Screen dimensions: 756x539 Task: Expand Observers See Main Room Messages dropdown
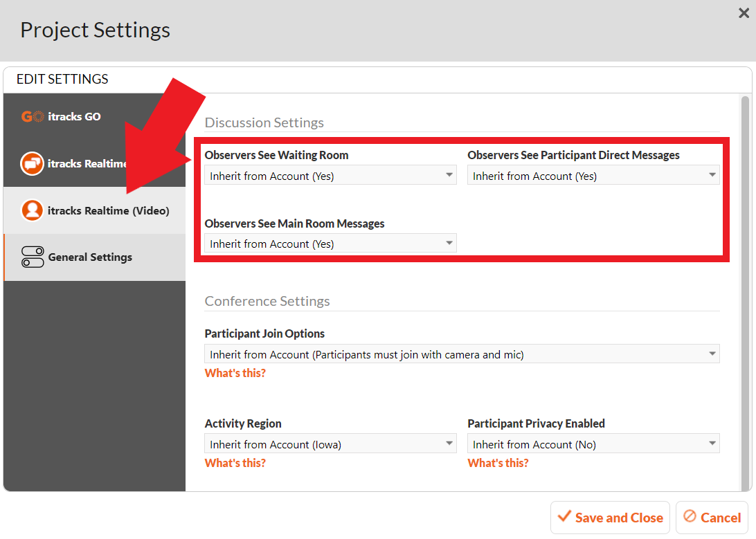330,244
